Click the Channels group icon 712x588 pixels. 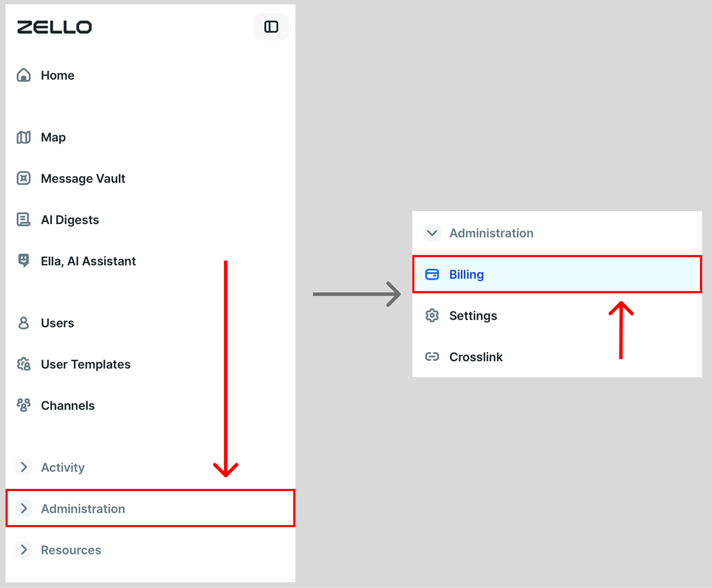tap(24, 405)
